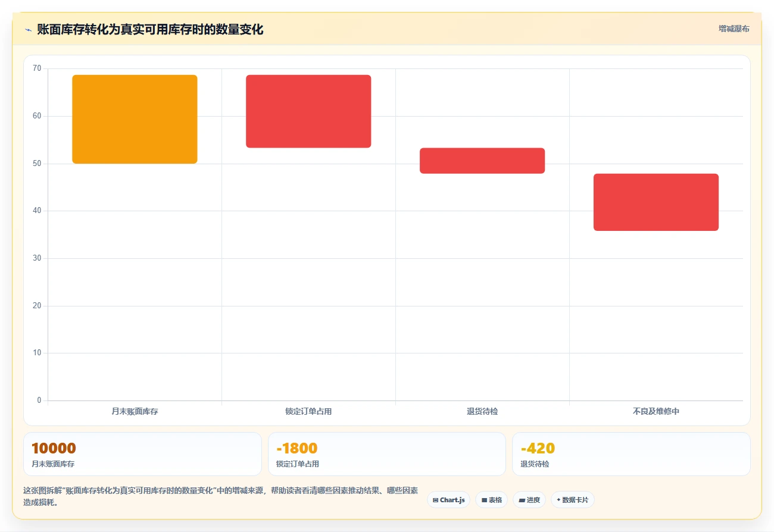Open the -1800 锁定订单占用 card

click(x=387, y=454)
